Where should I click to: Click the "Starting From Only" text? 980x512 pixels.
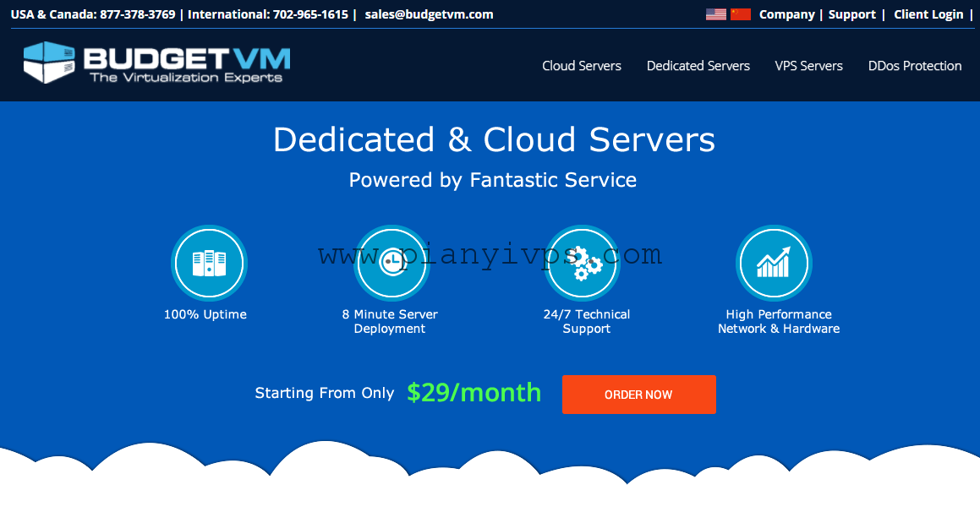click(325, 393)
